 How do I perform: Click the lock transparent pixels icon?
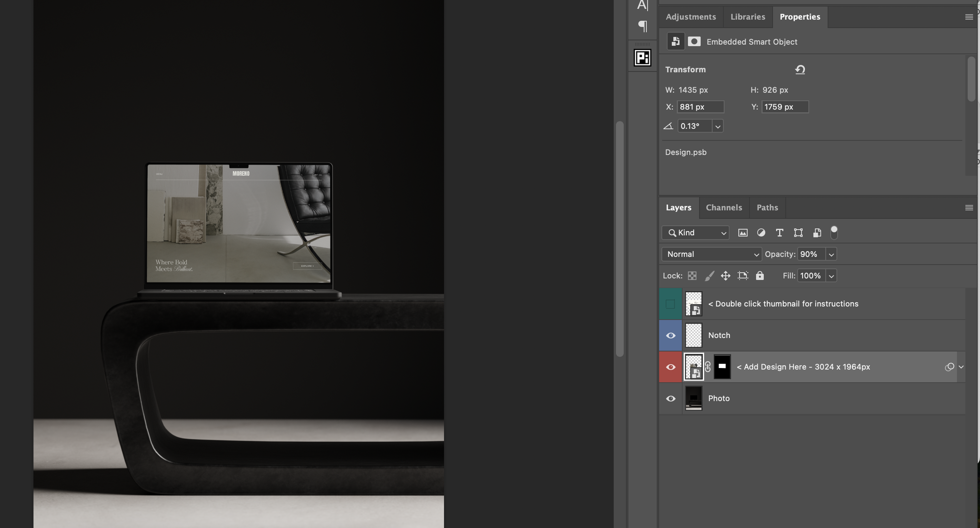pyautogui.click(x=692, y=276)
